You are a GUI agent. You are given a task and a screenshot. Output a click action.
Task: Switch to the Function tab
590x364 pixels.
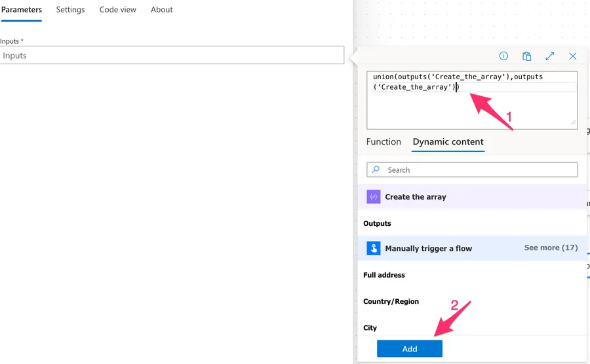[383, 141]
